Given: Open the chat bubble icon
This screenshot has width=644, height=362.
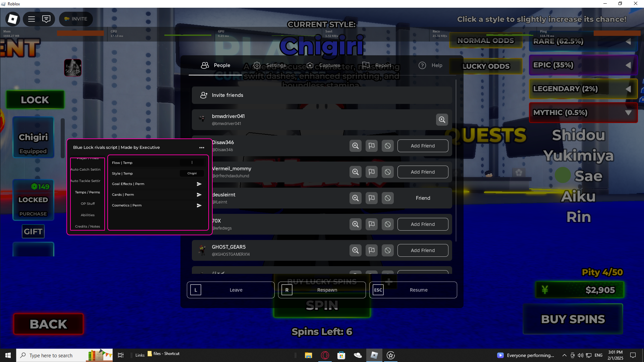Looking at the screenshot, I should 46,19.
